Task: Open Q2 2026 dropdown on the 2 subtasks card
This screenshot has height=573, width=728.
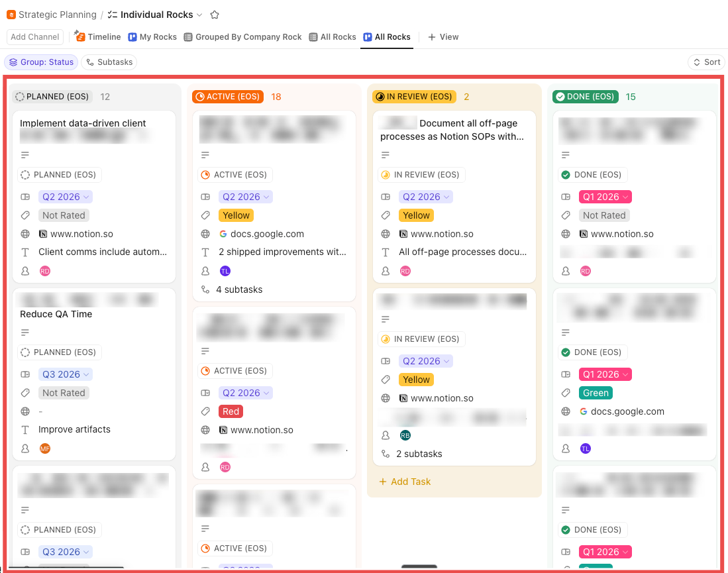Action: click(426, 361)
